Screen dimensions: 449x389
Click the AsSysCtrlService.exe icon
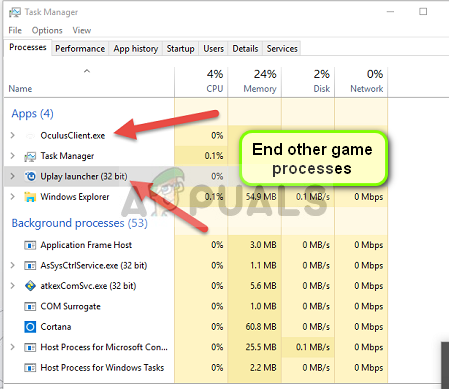pyautogui.click(x=30, y=266)
